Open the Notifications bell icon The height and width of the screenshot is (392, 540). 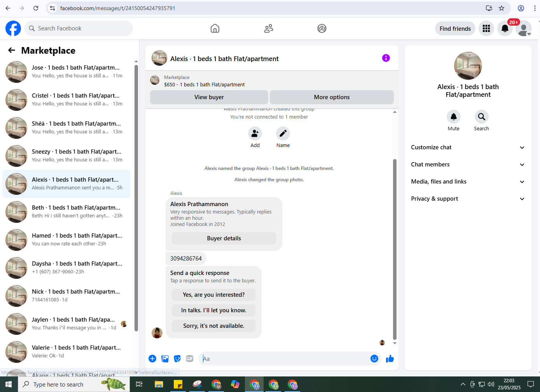coord(505,28)
